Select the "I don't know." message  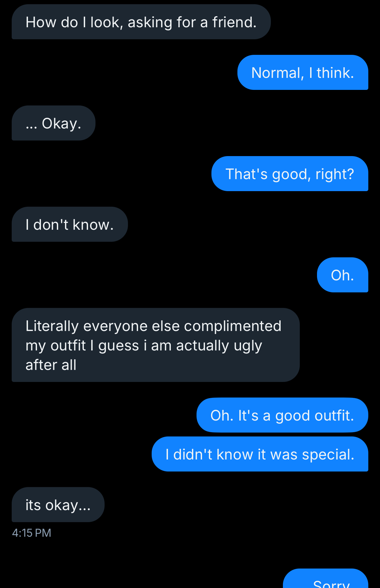click(x=70, y=225)
